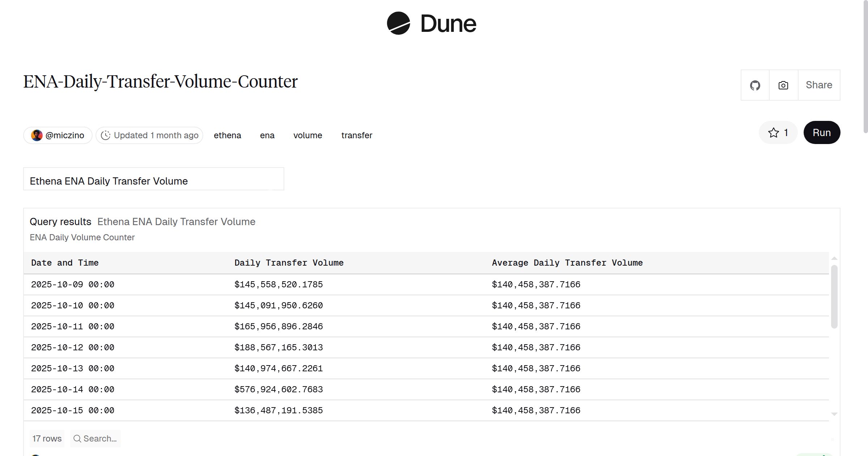Click the Ethena ENA Daily Transfer Volume results link
The image size is (868, 456).
[176, 221]
